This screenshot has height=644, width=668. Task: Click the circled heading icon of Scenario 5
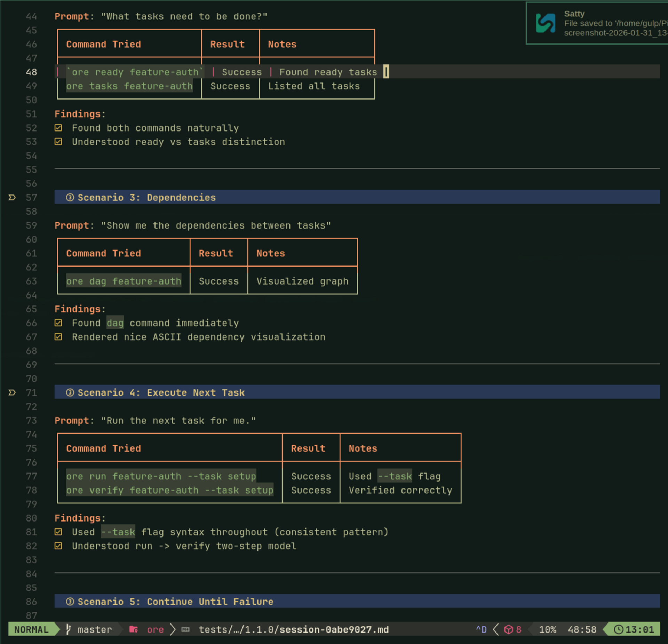coord(70,602)
